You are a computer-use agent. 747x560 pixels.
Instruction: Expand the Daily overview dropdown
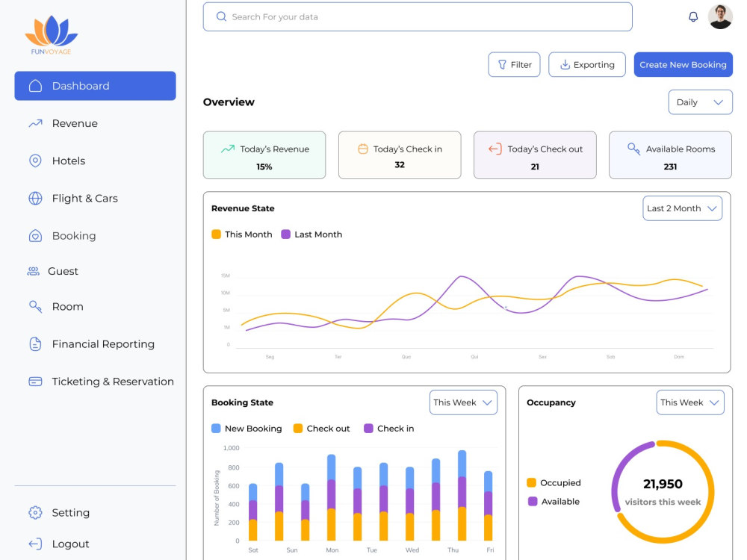point(700,102)
